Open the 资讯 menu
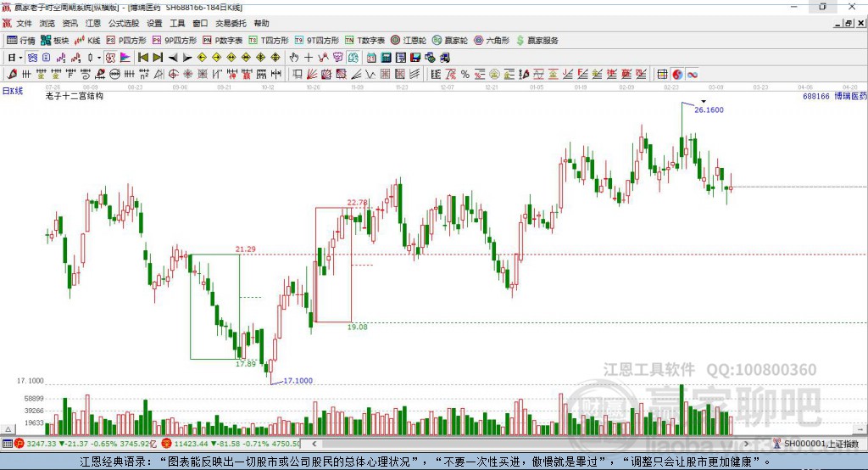Image resolution: width=868 pixels, height=470 pixels. click(x=70, y=23)
